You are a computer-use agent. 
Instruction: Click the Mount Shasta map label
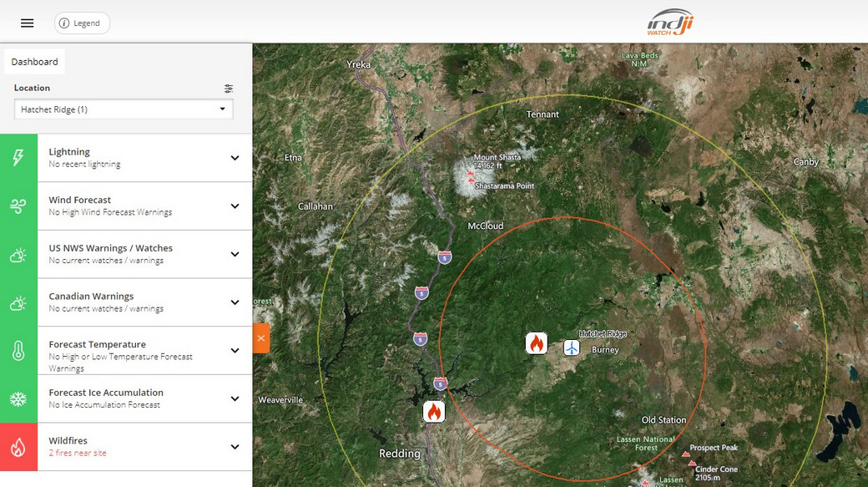tap(497, 157)
